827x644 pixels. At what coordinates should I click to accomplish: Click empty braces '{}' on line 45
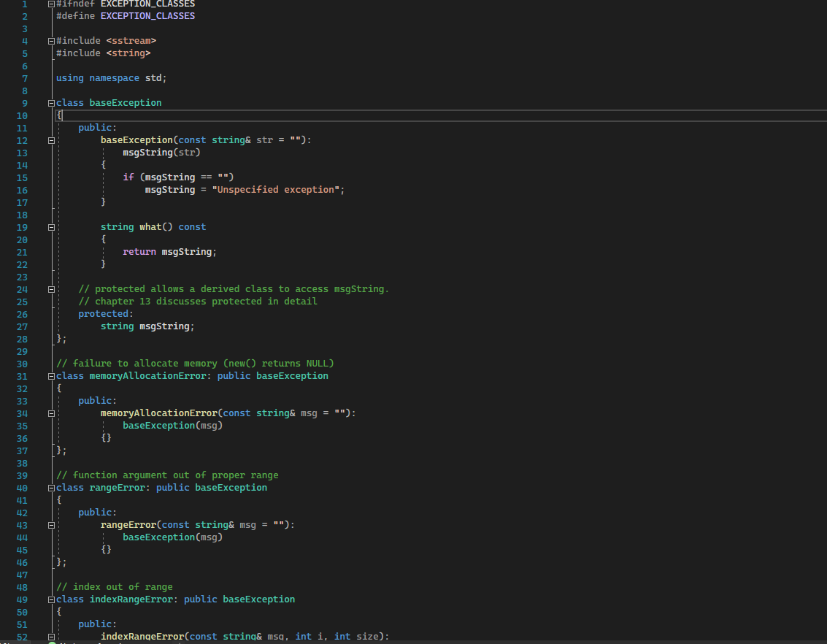(106, 549)
